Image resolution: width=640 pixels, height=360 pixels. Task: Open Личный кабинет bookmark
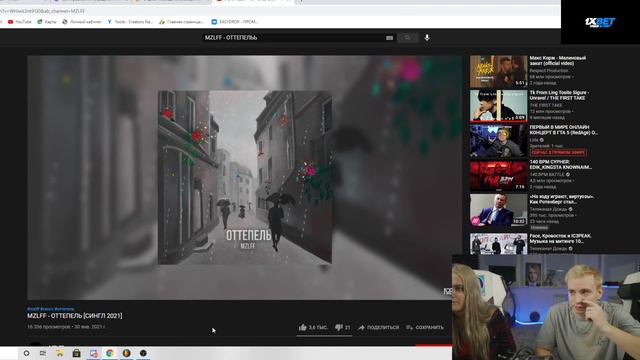point(82,22)
